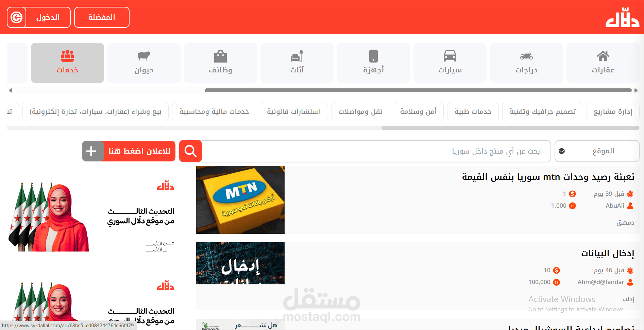Filter by تصميم جرافيك وتقنية subcategory
Image resolution: width=644 pixels, height=330 pixels.
[542, 111]
